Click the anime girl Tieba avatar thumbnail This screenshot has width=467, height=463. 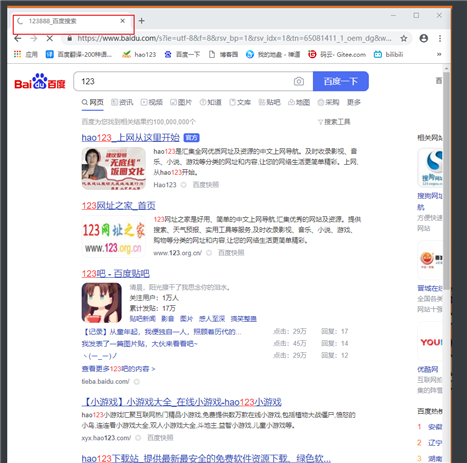point(102,303)
